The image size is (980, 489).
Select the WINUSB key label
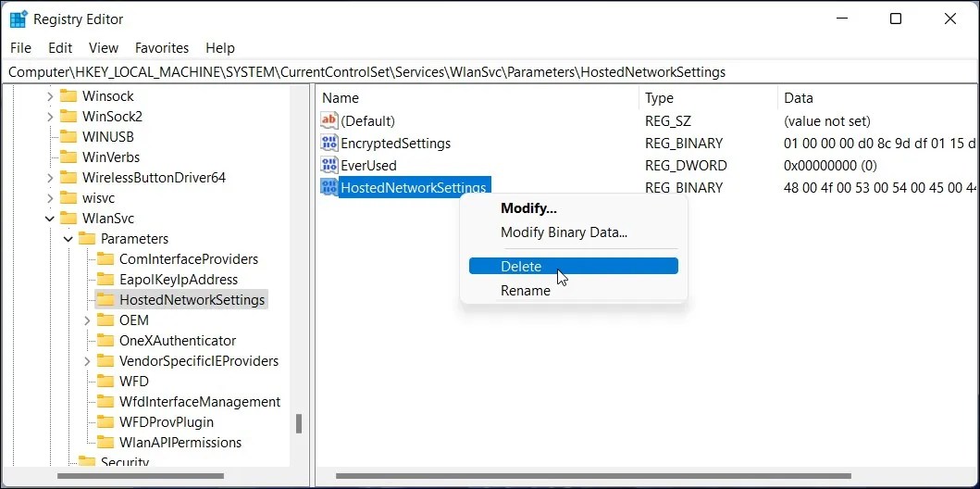point(108,137)
